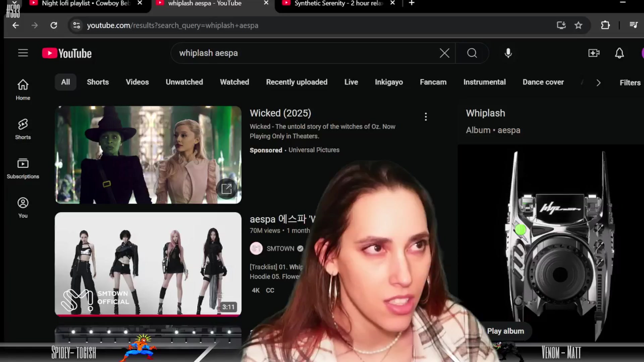Select the Inkigayo filter chip
The width and height of the screenshot is (644, 362).
(389, 82)
